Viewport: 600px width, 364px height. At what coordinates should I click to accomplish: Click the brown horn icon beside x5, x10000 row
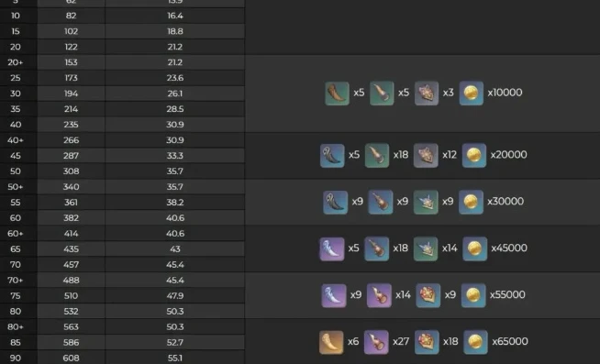tap(337, 94)
